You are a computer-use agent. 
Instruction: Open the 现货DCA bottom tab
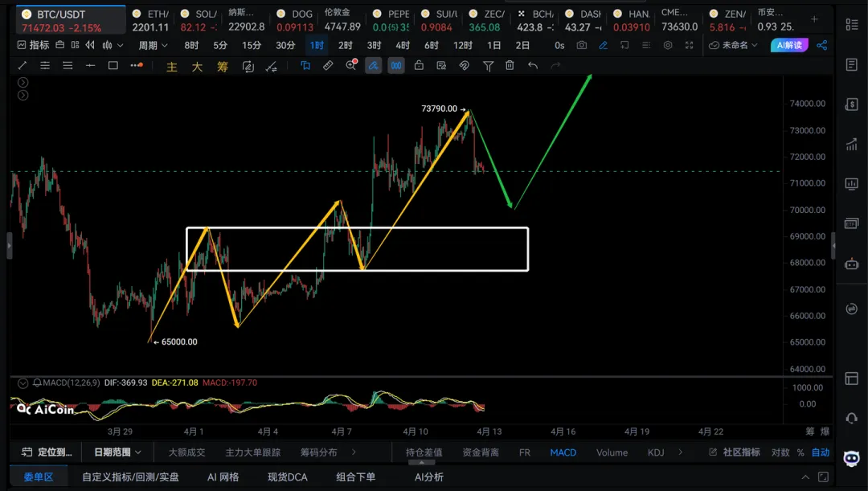[x=287, y=477]
